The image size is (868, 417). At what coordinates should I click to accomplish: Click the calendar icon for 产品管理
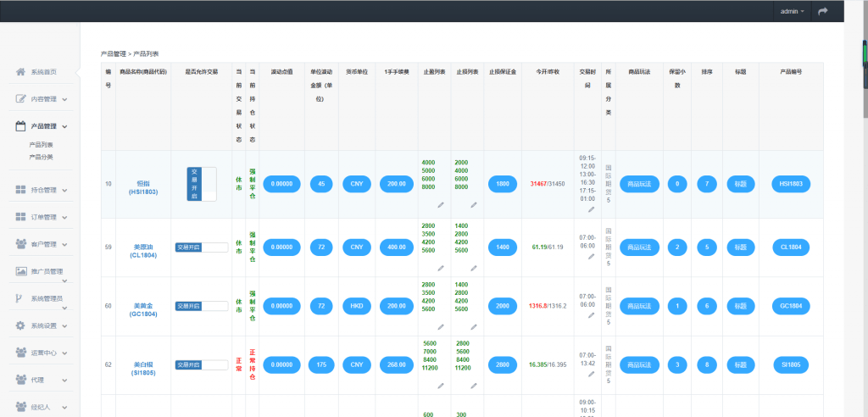pyautogui.click(x=20, y=125)
